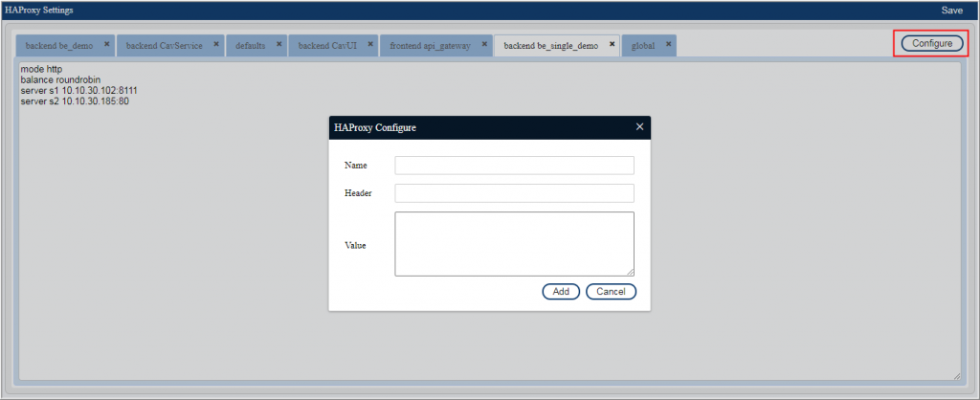The width and height of the screenshot is (980, 400).
Task: Cancel the HAProxy Configure dialog
Action: point(612,292)
